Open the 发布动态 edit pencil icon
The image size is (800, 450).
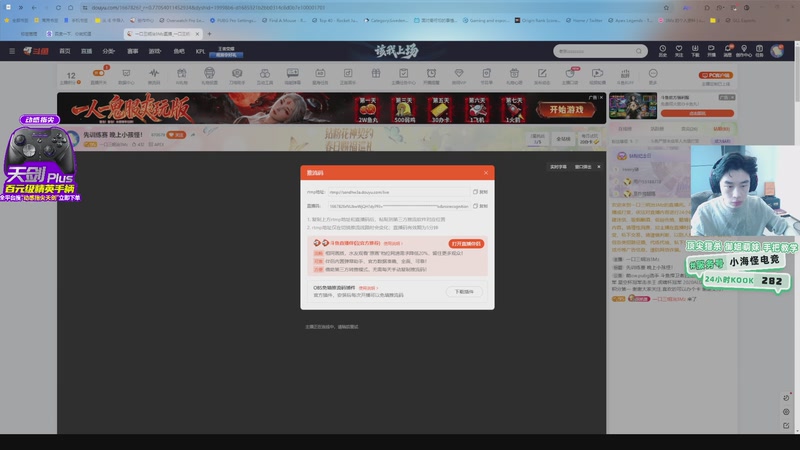point(542,75)
